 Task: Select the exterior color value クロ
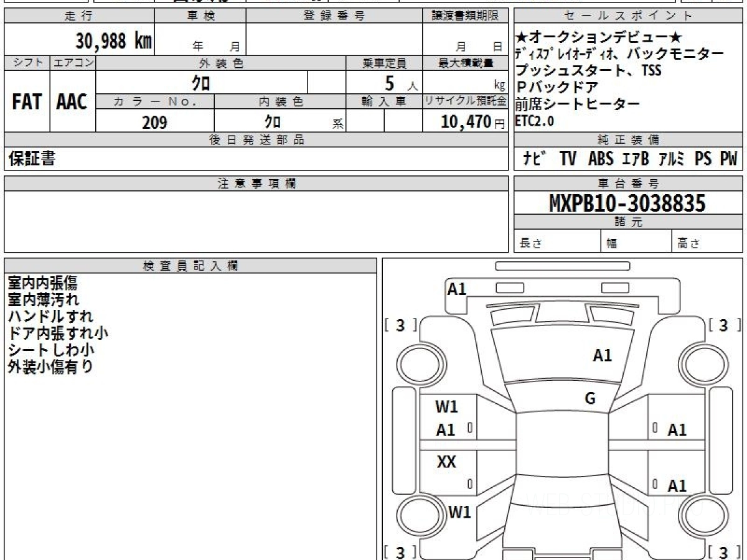tap(200, 83)
